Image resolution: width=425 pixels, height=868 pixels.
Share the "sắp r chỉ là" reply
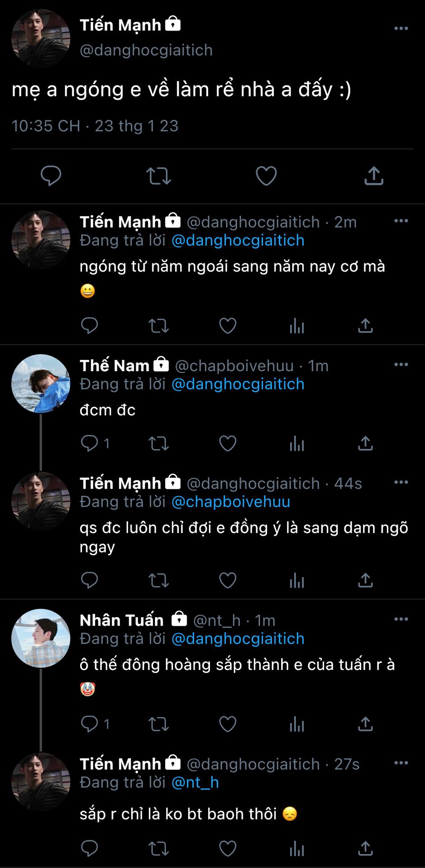coord(365,849)
